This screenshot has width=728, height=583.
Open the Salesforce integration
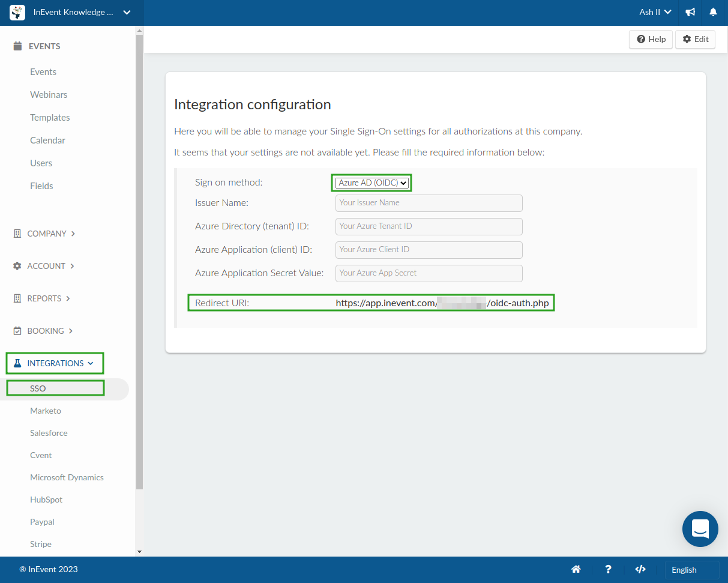click(49, 433)
